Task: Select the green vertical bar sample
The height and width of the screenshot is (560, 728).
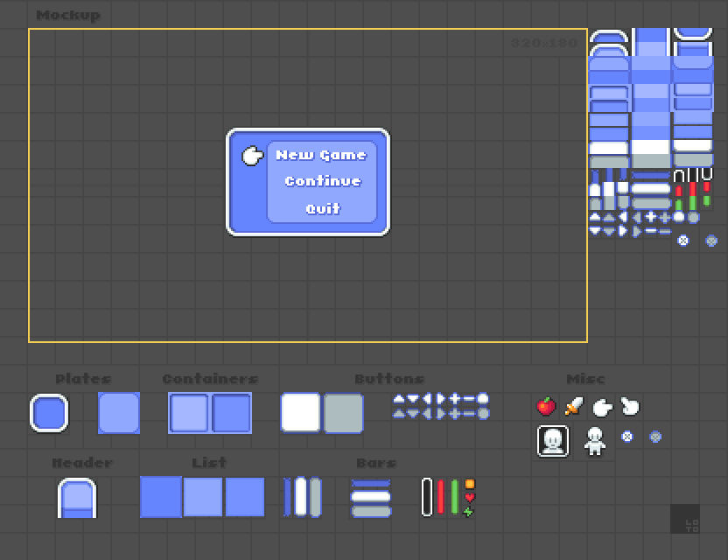Action: (x=454, y=497)
